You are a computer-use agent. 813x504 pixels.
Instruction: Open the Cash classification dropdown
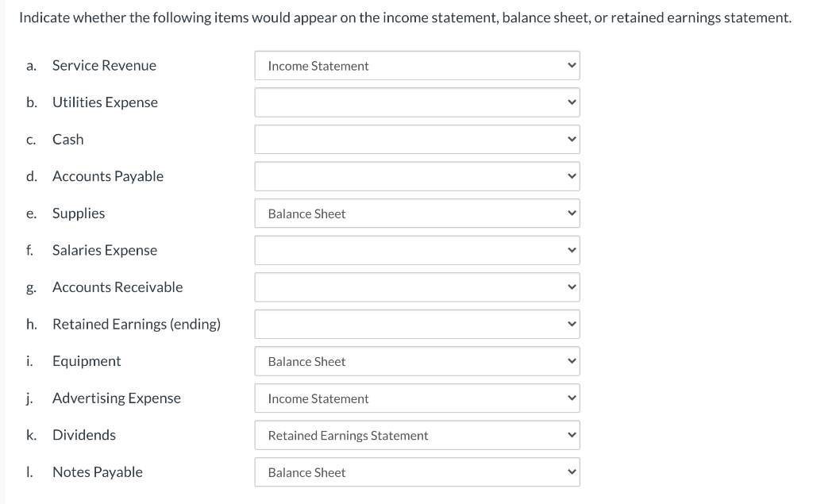pos(417,139)
